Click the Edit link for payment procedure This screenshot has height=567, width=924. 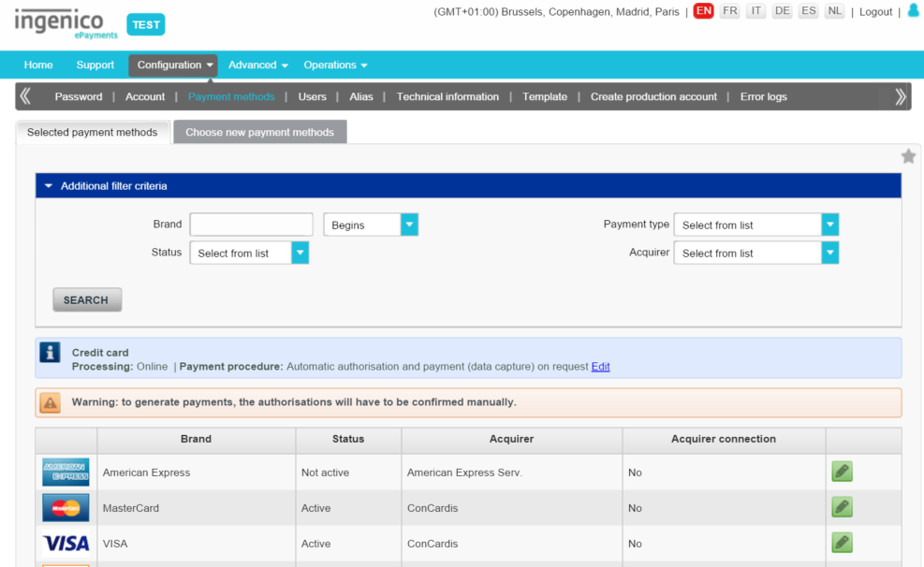600,367
